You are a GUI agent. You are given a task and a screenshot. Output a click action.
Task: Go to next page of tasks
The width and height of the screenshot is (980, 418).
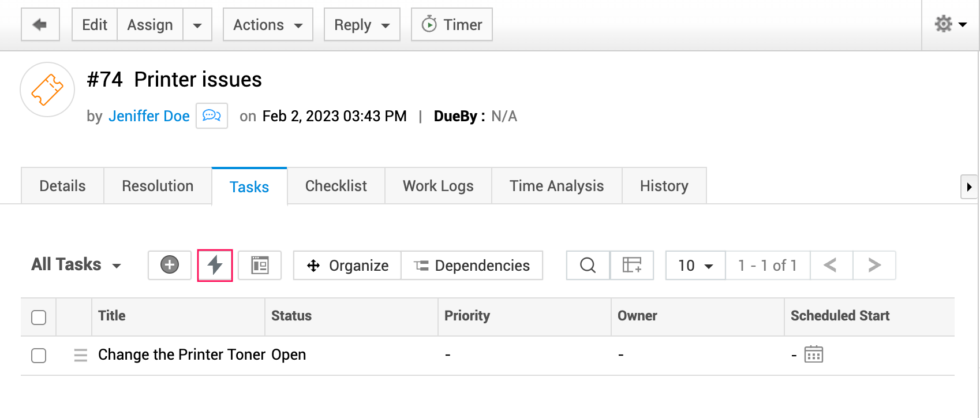[x=874, y=265]
